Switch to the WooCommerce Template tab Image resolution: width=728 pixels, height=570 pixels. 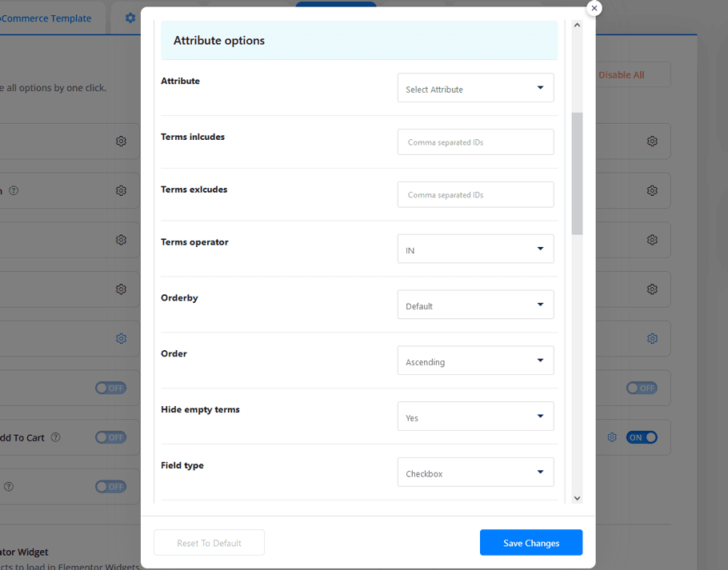point(44,18)
